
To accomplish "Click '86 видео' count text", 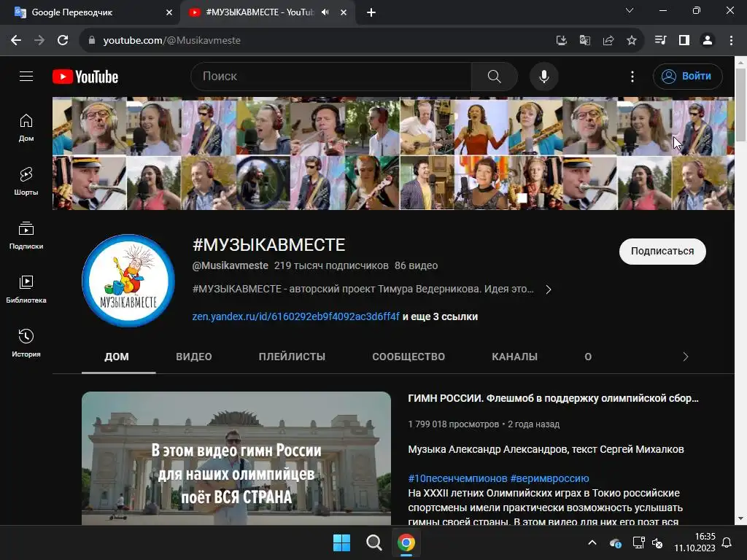I will [416, 265].
